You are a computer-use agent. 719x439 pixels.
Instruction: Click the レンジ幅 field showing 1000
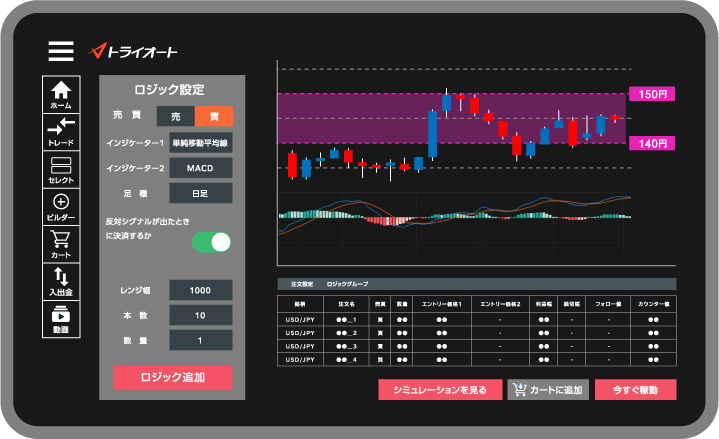200,290
